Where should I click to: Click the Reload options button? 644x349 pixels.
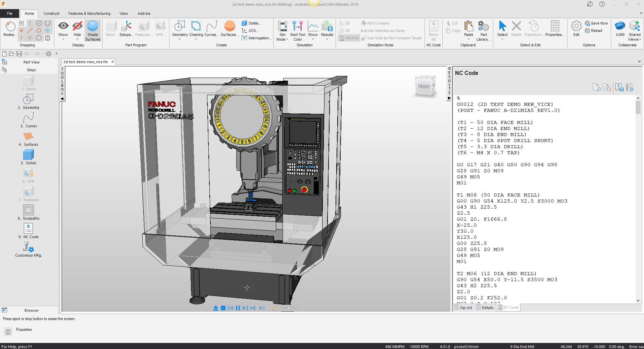pyautogui.click(x=593, y=31)
